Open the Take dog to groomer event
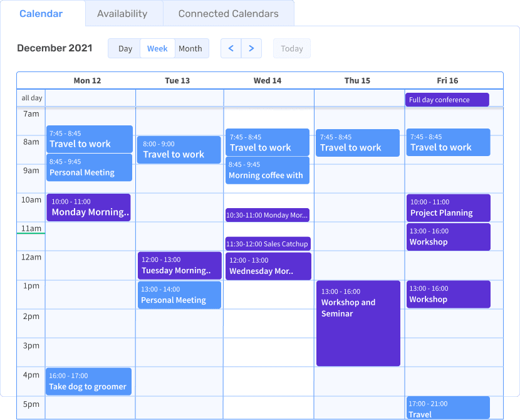The width and height of the screenshot is (520, 420). pos(88,382)
